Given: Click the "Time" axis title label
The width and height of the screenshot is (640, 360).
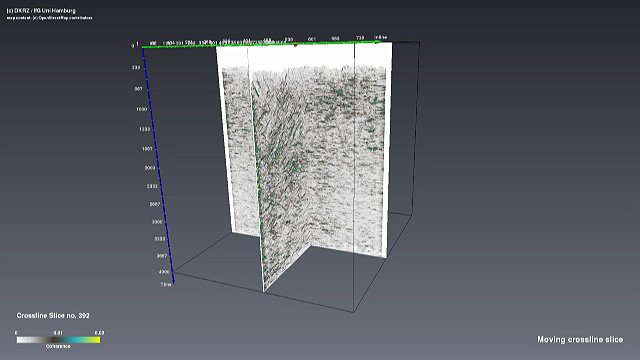Looking at the screenshot, I should 166,284.
